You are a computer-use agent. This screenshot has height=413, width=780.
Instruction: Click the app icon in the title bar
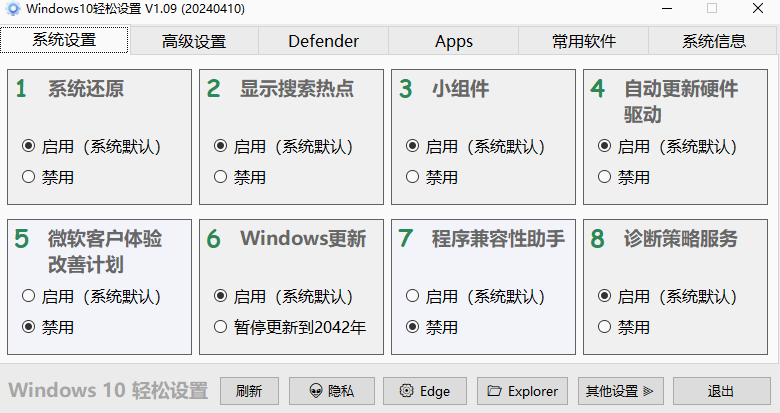tap(13, 9)
